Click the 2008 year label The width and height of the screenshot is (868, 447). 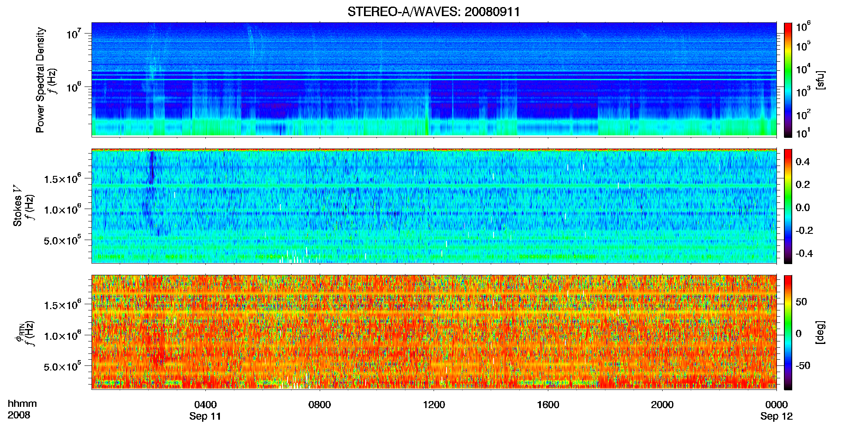click(x=19, y=415)
